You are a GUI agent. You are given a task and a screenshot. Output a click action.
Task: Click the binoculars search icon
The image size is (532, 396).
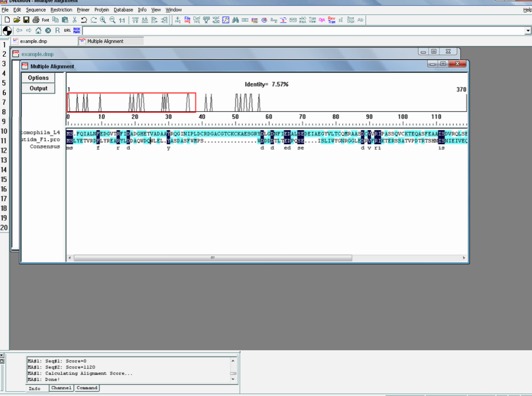(x=235, y=20)
